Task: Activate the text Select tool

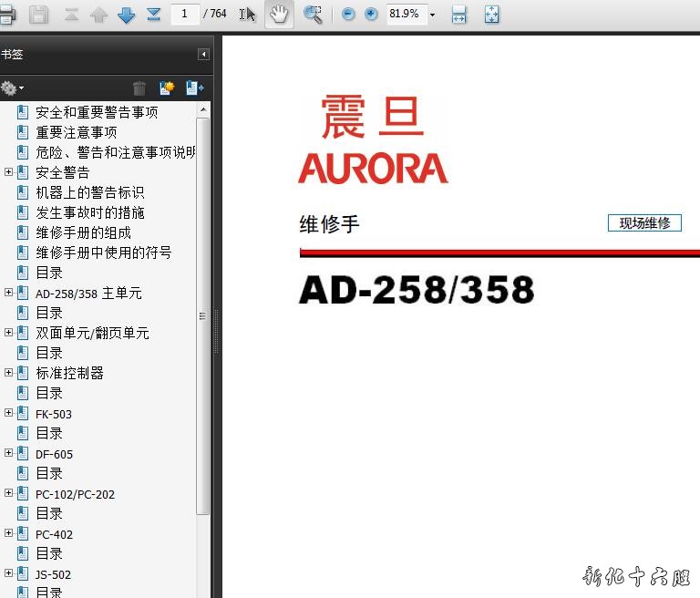Action: [x=247, y=15]
